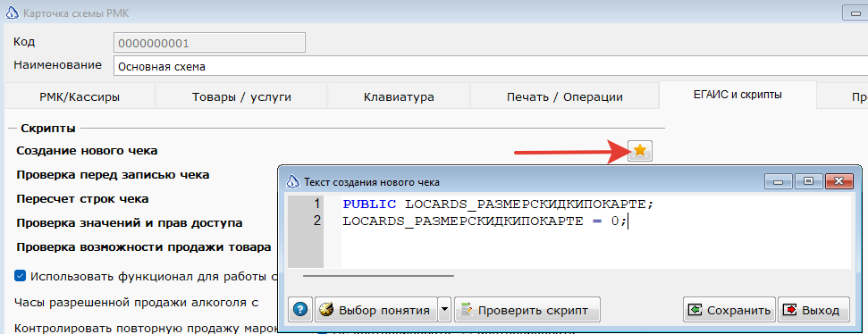This screenshot has height=334, width=868.
Task: Expand the dropdown arrow next to Выбор понятия
Action: coord(444,310)
